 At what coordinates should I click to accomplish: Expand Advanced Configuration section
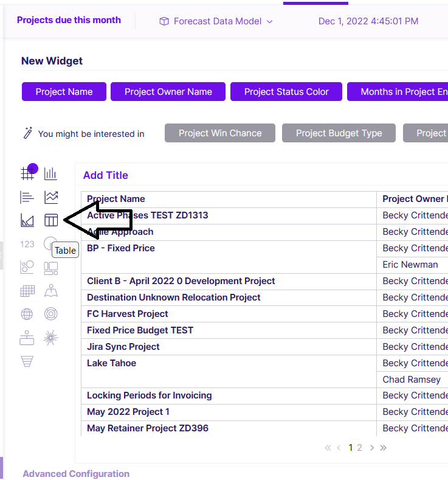(x=76, y=473)
